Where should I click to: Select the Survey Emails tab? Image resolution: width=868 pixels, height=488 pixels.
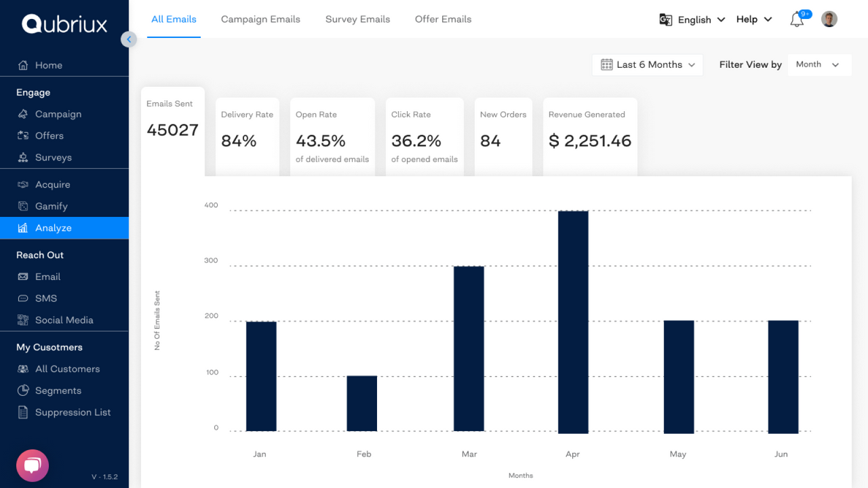pos(357,19)
